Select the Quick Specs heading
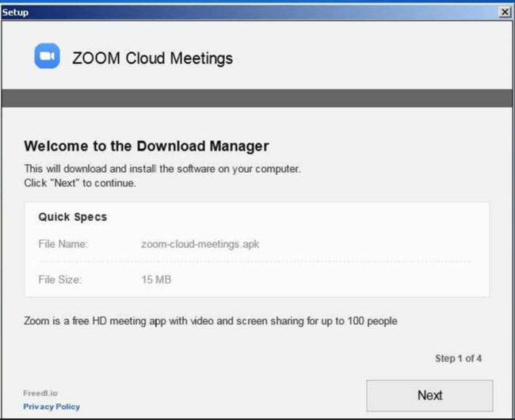Image resolution: width=515 pixels, height=420 pixels. pyautogui.click(x=72, y=216)
